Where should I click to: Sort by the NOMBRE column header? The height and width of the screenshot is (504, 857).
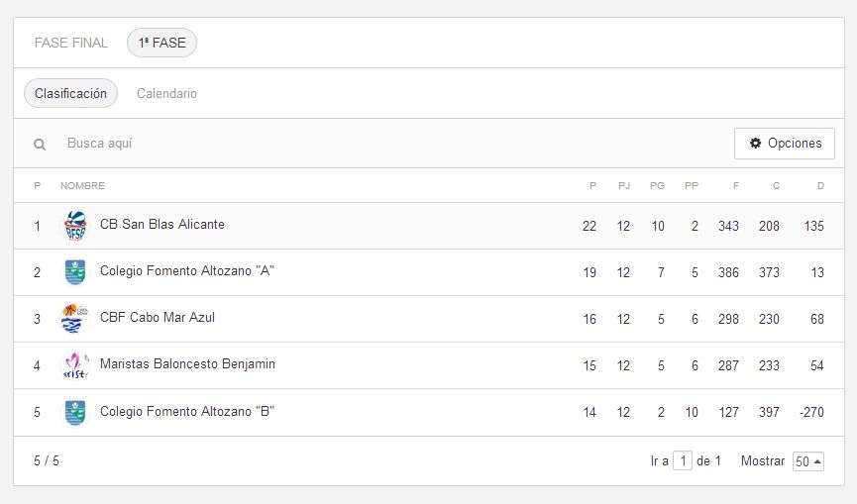(x=82, y=185)
